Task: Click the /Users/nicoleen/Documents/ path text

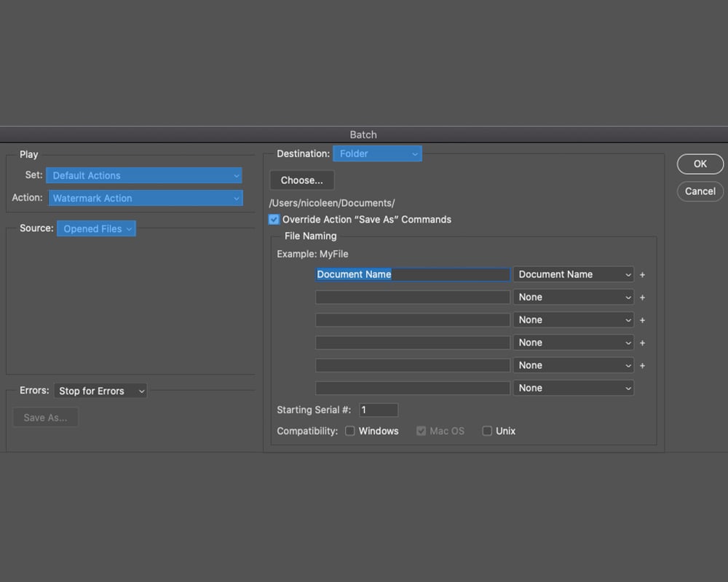Action: 332,203
